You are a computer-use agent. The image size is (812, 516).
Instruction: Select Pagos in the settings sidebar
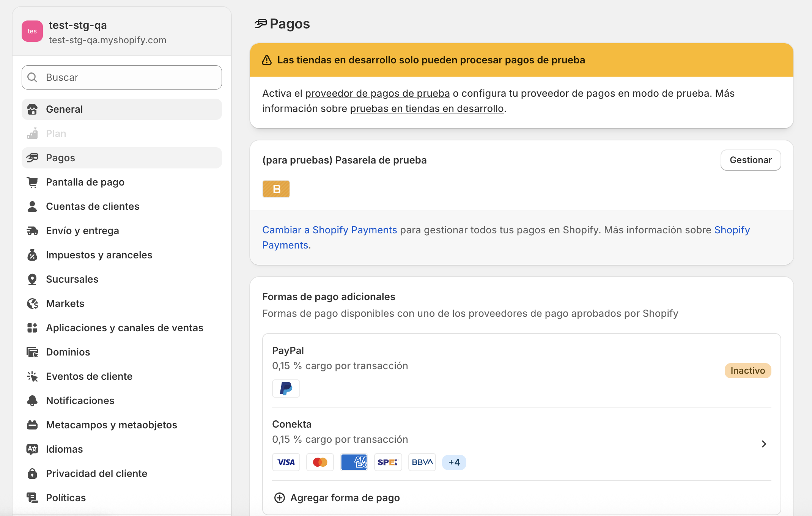[x=122, y=158]
